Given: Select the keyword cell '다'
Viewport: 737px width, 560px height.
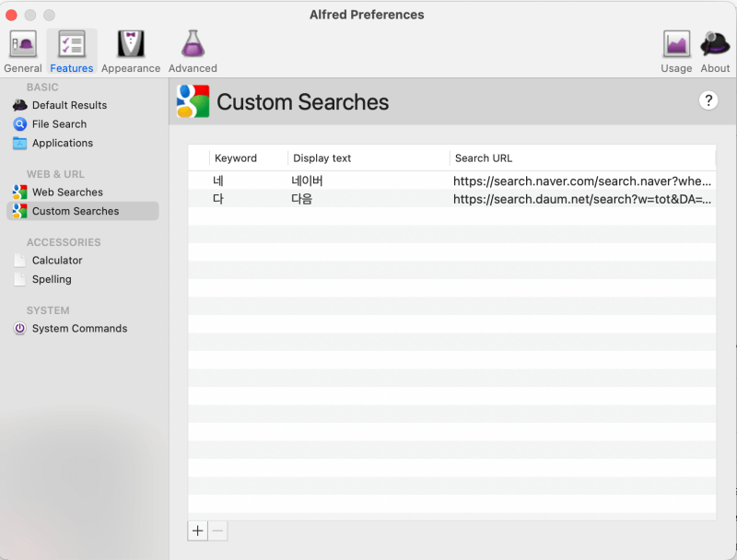Looking at the screenshot, I should pyautogui.click(x=218, y=199).
